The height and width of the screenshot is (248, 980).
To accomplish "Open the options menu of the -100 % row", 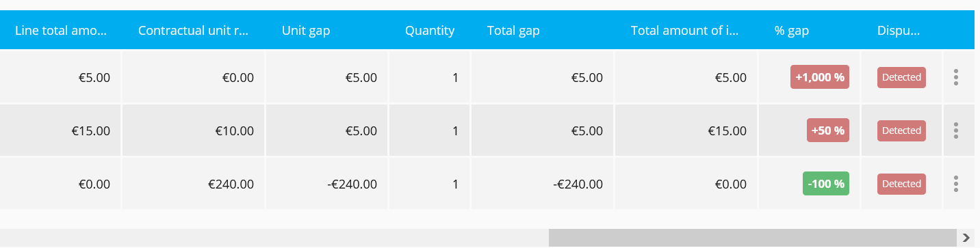I will click(955, 184).
